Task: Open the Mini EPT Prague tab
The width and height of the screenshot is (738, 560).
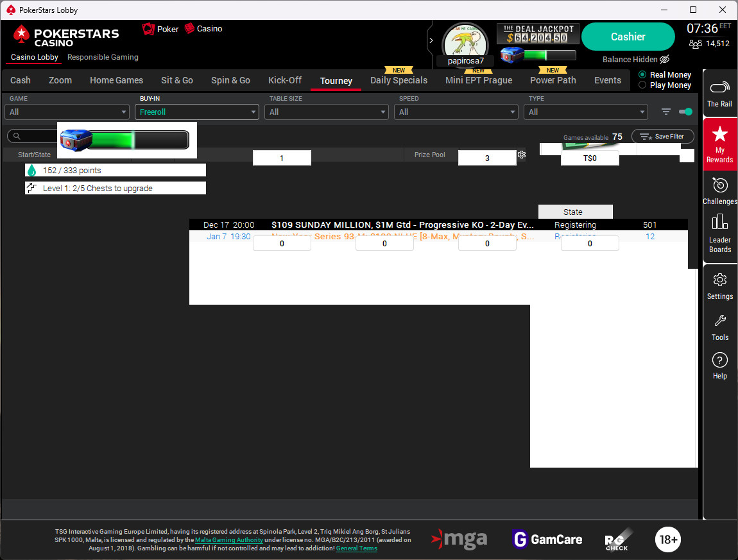Action: pos(479,80)
